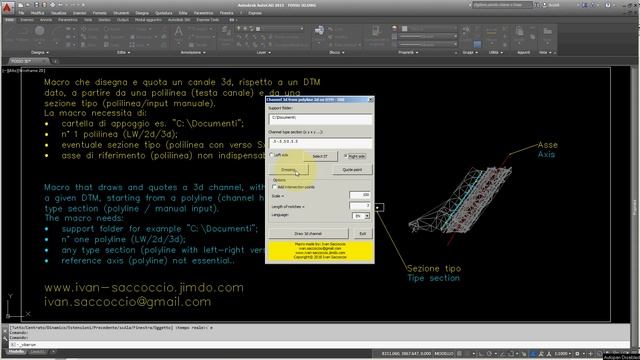Click the Quote point button
640x360 pixels.
click(x=352, y=169)
